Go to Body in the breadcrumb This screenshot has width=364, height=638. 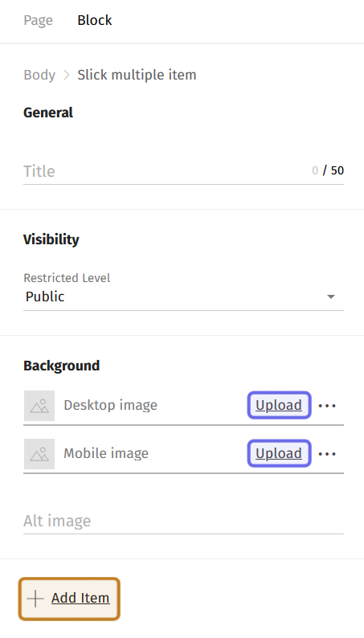pos(39,76)
